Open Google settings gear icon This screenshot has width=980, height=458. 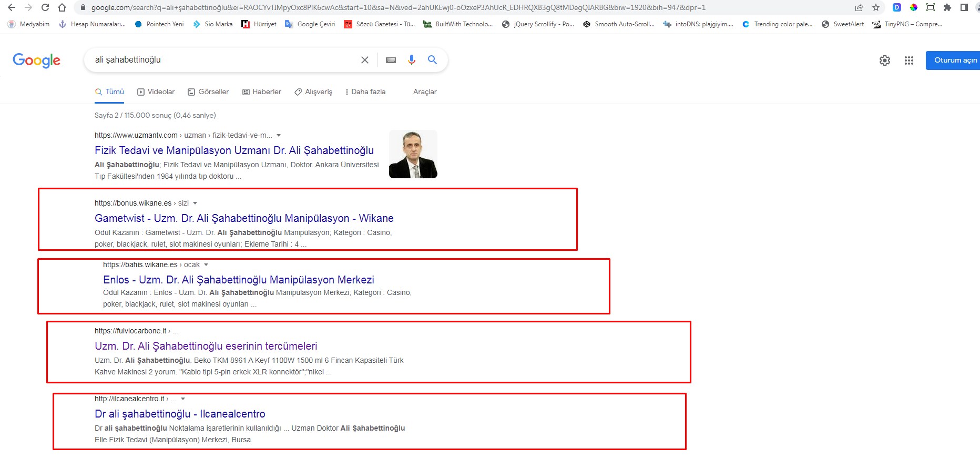pyautogui.click(x=885, y=60)
